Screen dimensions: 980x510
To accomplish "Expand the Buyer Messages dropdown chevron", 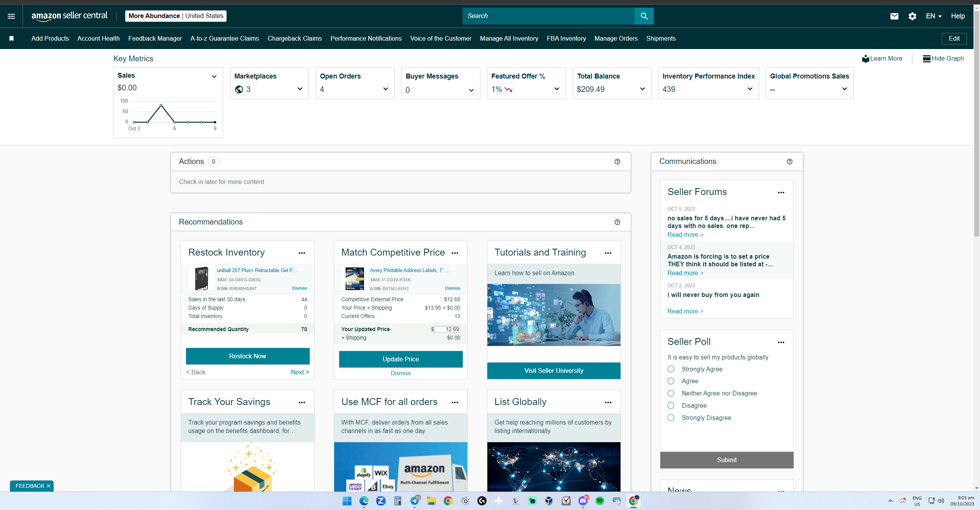I will coord(471,90).
